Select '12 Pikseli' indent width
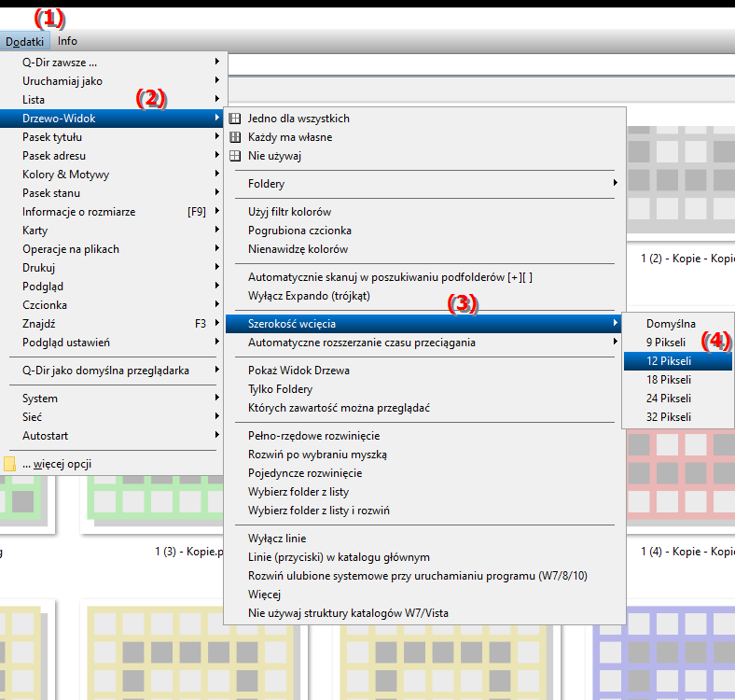The image size is (735, 700). (x=678, y=361)
